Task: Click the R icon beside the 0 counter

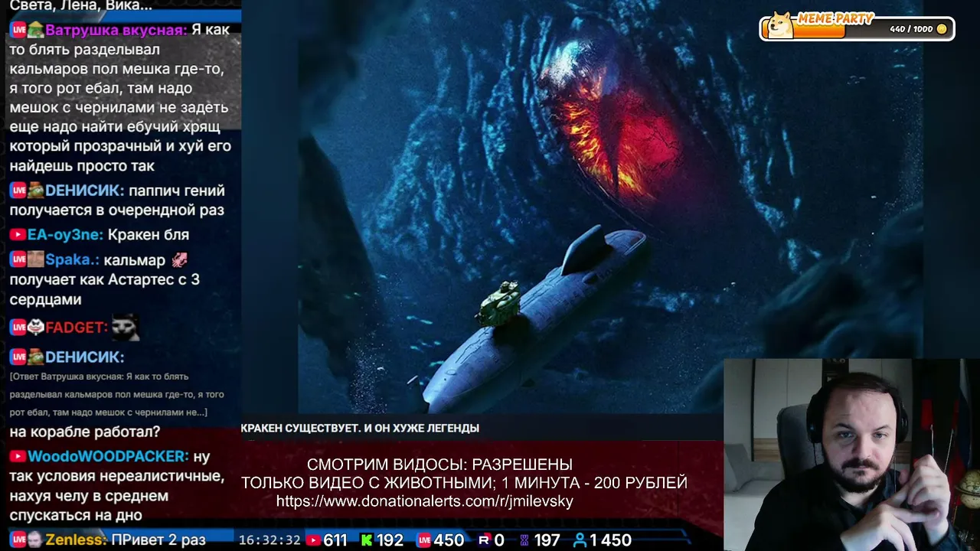Action: click(484, 540)
